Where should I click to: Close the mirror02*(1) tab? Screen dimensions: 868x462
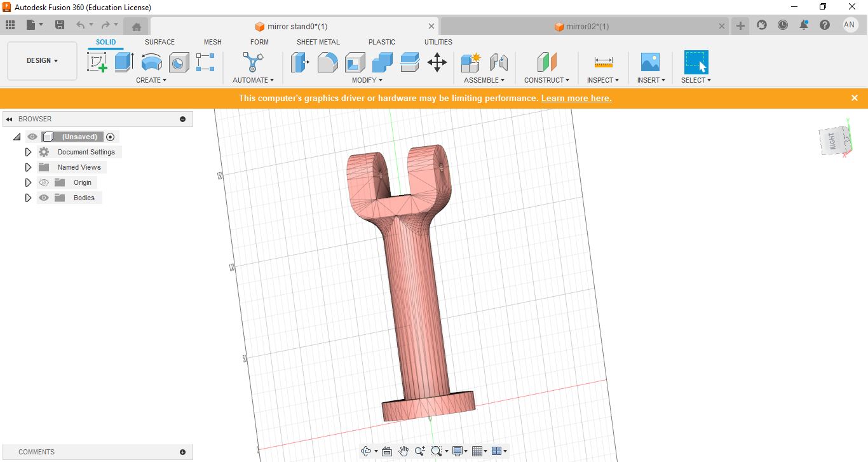(x=722, y=26)
